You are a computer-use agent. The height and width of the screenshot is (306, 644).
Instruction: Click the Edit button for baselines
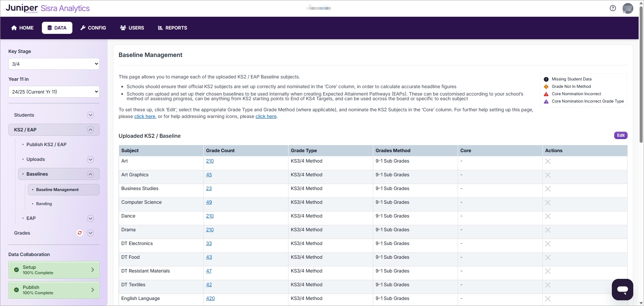tap(621, 135)
